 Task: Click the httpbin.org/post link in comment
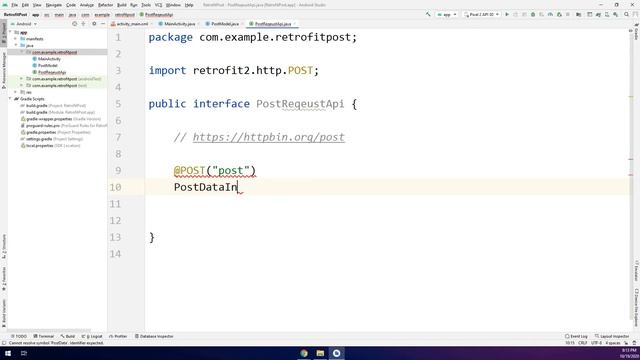269,137
